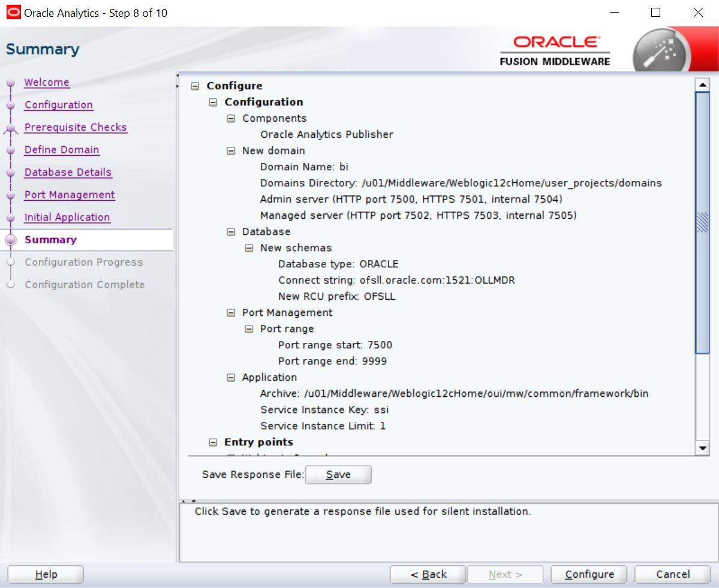The image size is (719, 588).
Task: Click the message pane collapse arrows
Action: point(188,501)
